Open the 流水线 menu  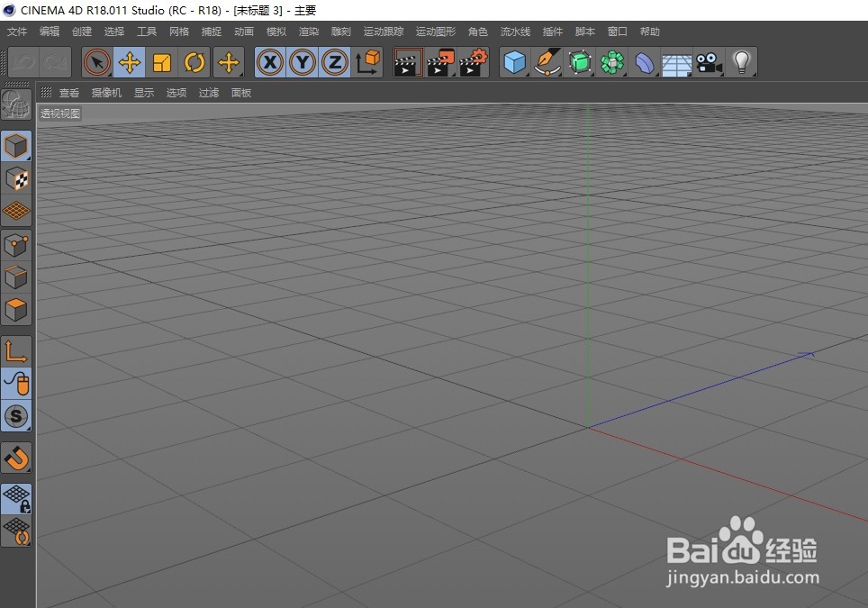[515, 32]
